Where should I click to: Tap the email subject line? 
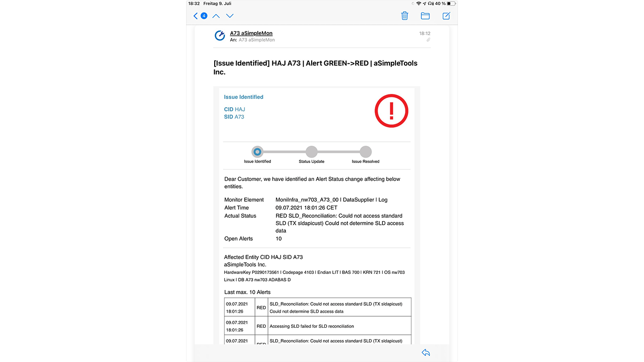click(315, 67)
